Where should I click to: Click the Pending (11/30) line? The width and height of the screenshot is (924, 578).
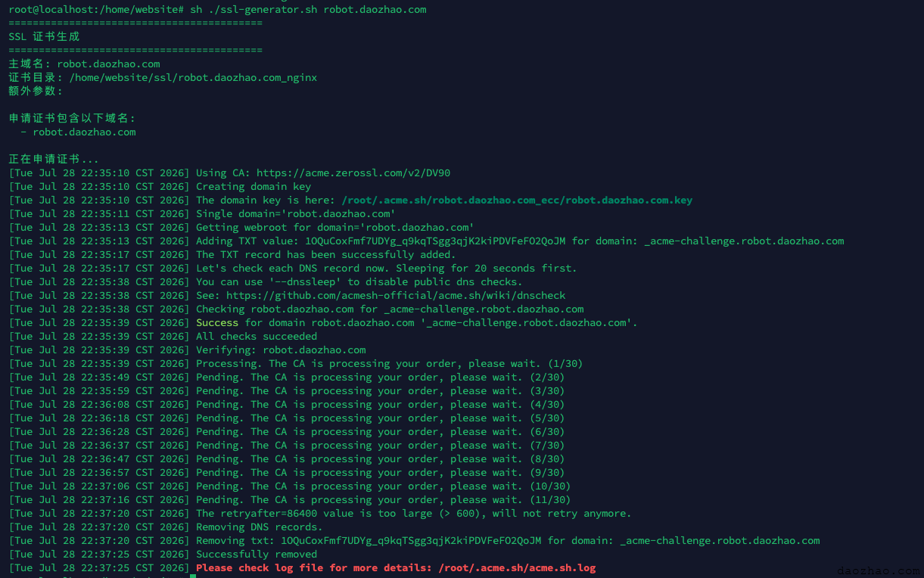click(290, 500)
